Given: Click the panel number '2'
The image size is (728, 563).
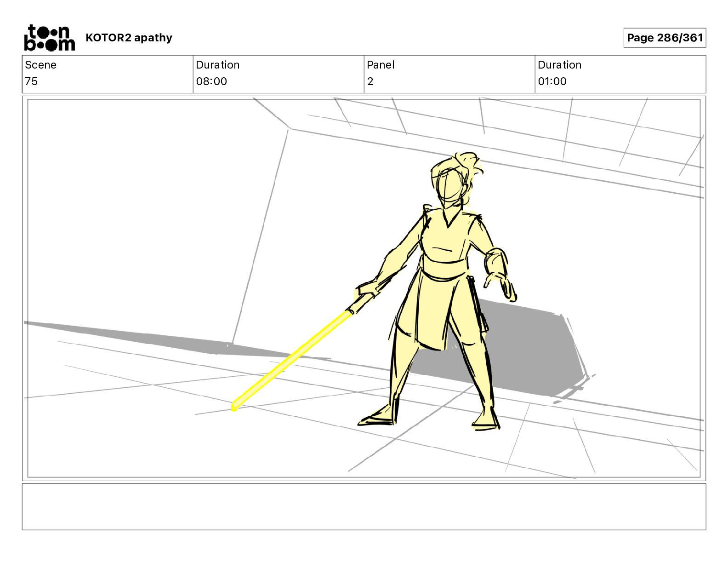Looking at the screenshot, I should 370,81.
